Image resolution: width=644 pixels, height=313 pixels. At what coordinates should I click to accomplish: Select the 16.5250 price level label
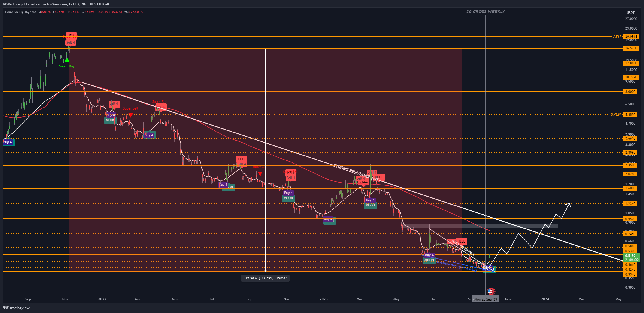point(631,48)
